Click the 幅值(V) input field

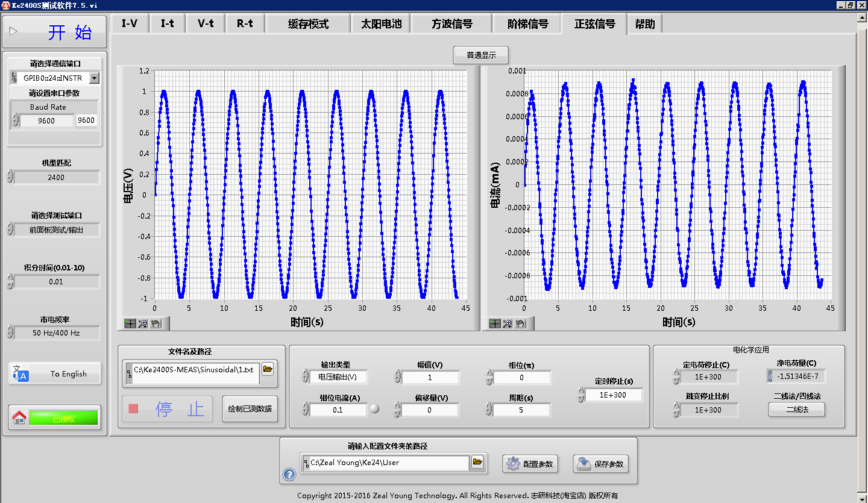430,377
